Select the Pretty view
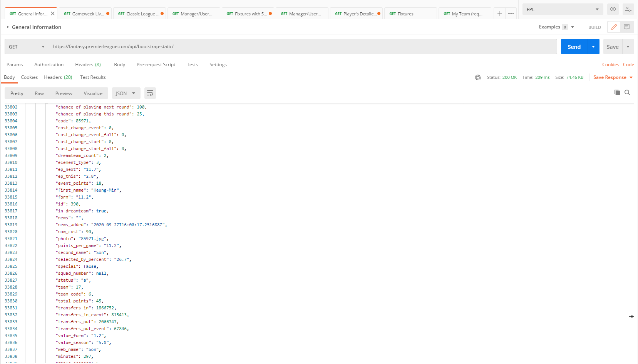 click(x=17, y=93)
